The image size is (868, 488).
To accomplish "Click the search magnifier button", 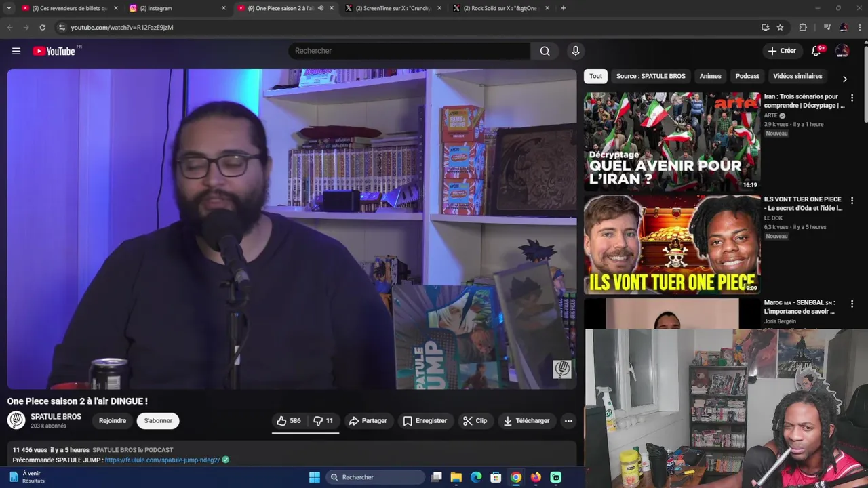I will (545, 51).
